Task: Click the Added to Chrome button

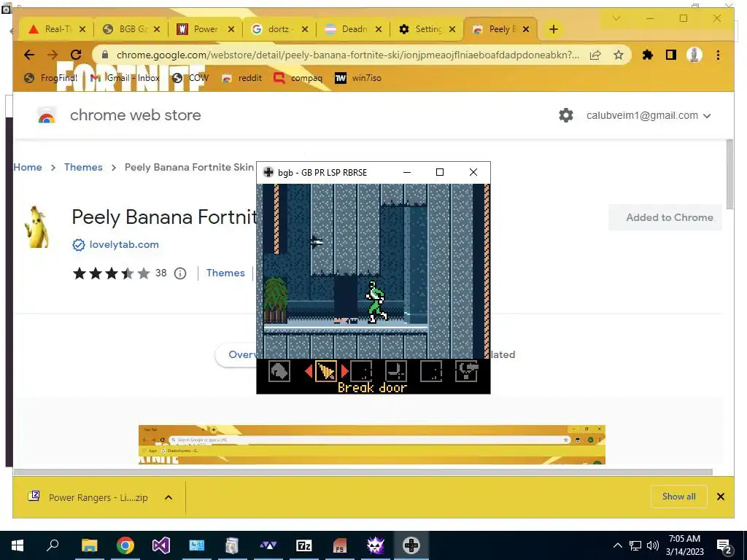Action: 665,217
